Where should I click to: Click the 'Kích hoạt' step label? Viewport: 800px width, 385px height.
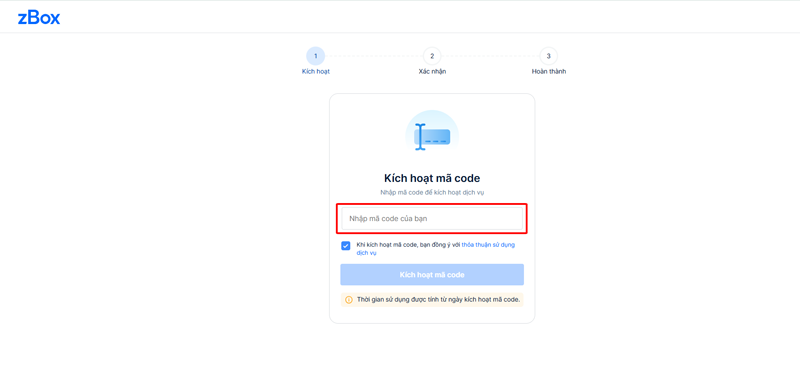pos(316,71)
